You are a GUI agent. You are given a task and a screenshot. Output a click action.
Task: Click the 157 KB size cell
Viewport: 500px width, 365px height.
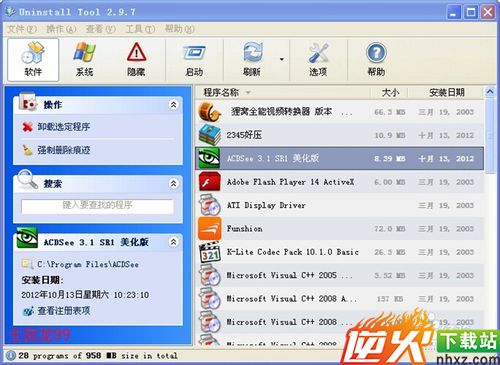(390, 299)
